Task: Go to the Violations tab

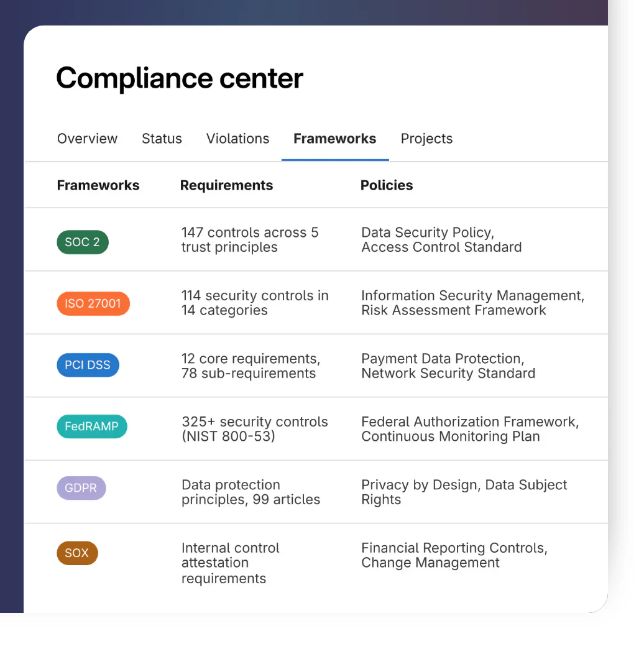Action: tap(237, 139)
